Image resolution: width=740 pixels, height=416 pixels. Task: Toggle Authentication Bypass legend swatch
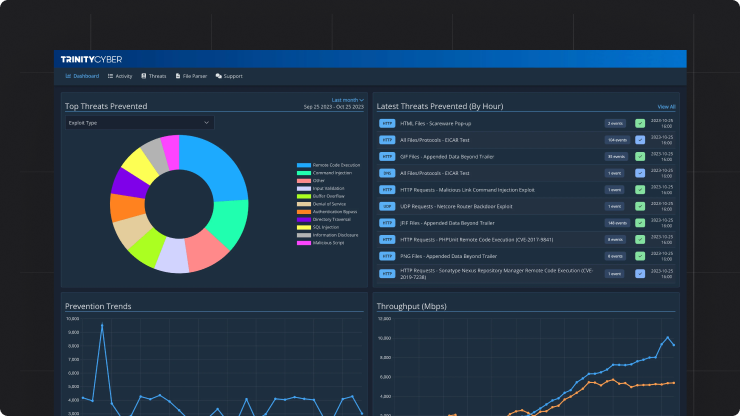303,212
